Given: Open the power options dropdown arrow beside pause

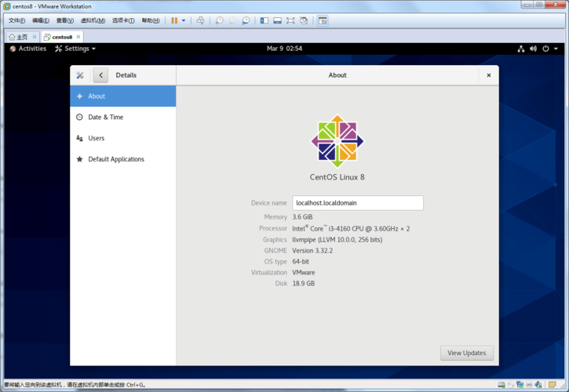Looking at the screenshot, I should click(x=184, y=20).
